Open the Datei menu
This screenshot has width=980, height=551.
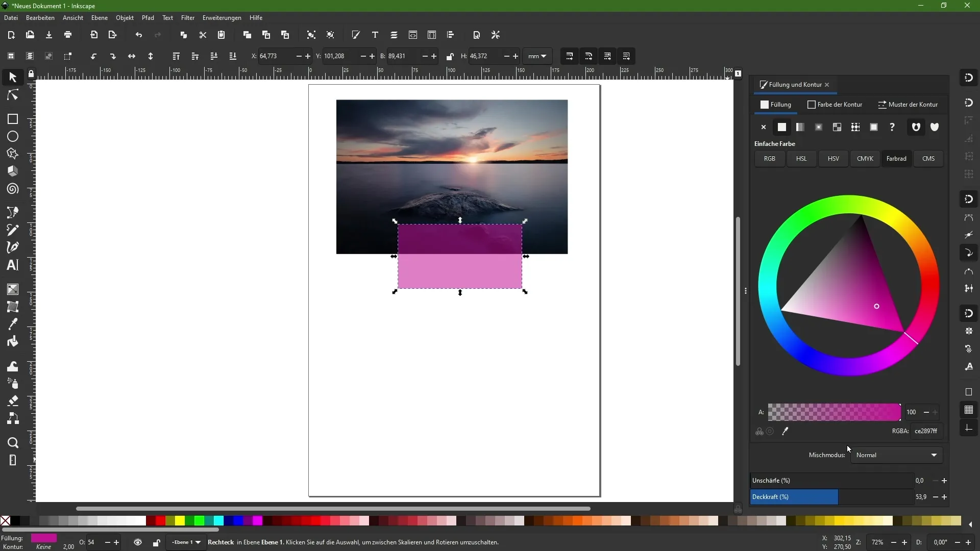pyautogui.click(x=11, y=18)
